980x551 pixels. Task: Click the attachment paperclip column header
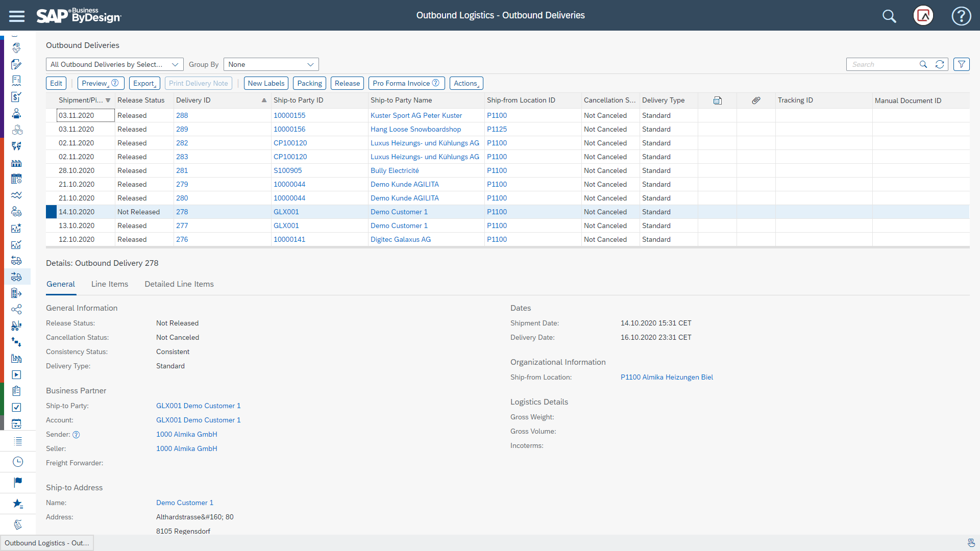tap(756, 101)
